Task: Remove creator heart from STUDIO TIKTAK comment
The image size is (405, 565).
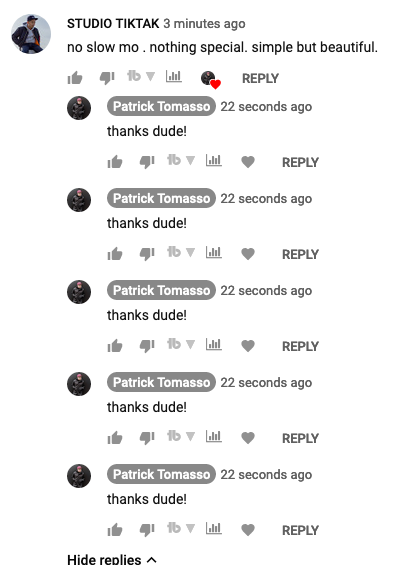Action: pos(210,79)
